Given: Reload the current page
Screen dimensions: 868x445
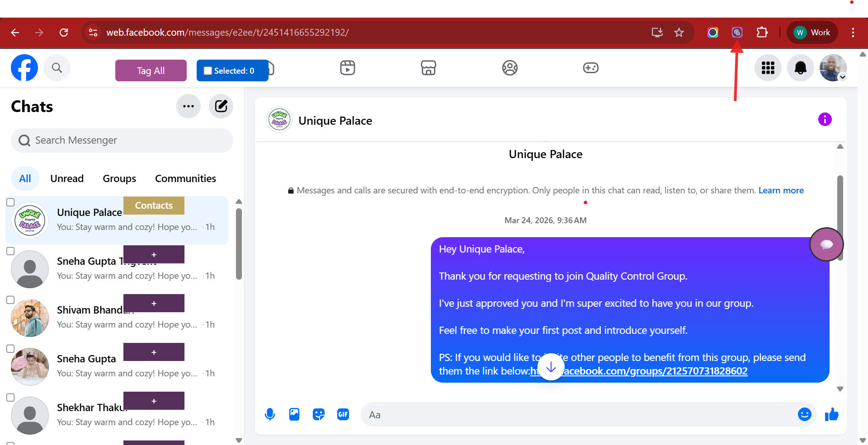Looking at the screenshot, I should (64, 33).
